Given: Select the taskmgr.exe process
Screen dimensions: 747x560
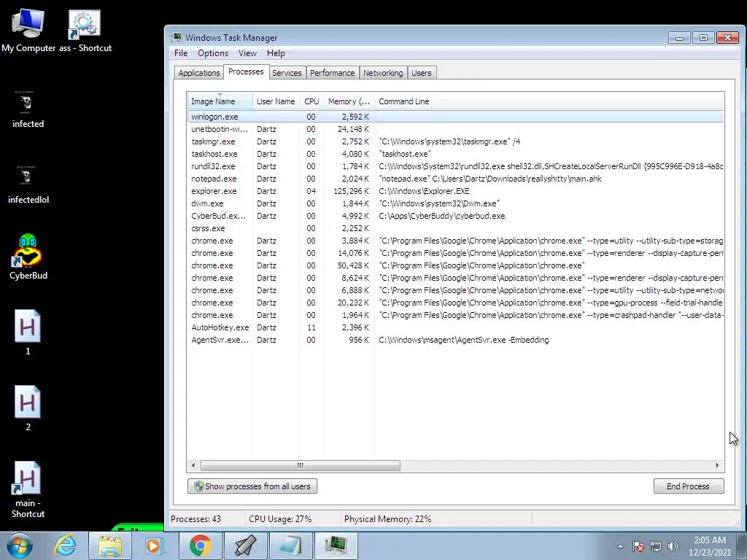Looking at the screenshot, I should 455,141.
